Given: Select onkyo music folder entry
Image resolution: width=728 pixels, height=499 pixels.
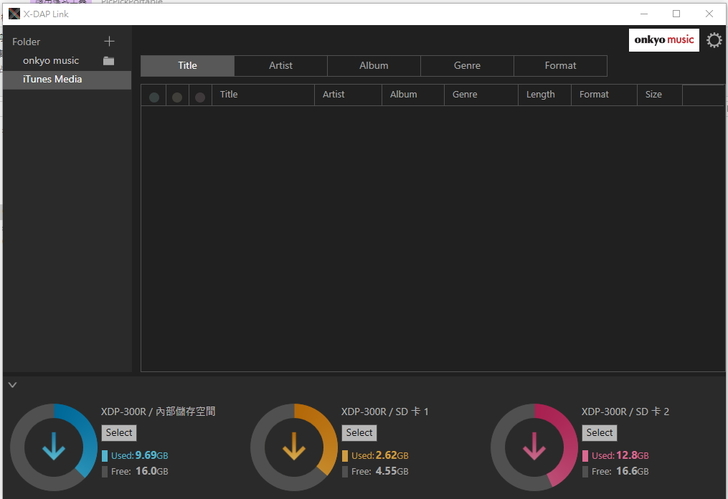Looking at the screenshot, I should [x=51, y=61].
